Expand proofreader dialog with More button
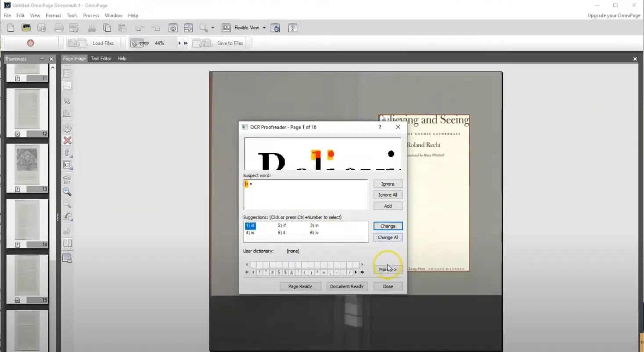644x352 pixels. point(388,269)
